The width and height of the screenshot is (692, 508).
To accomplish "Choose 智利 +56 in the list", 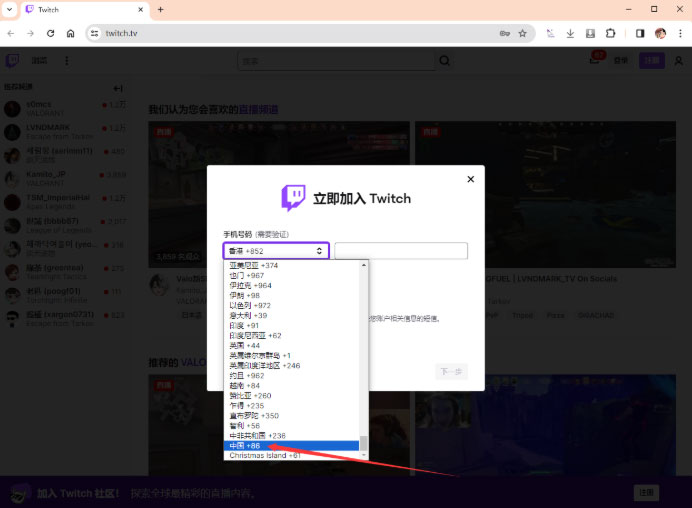I will click(291, 426).
